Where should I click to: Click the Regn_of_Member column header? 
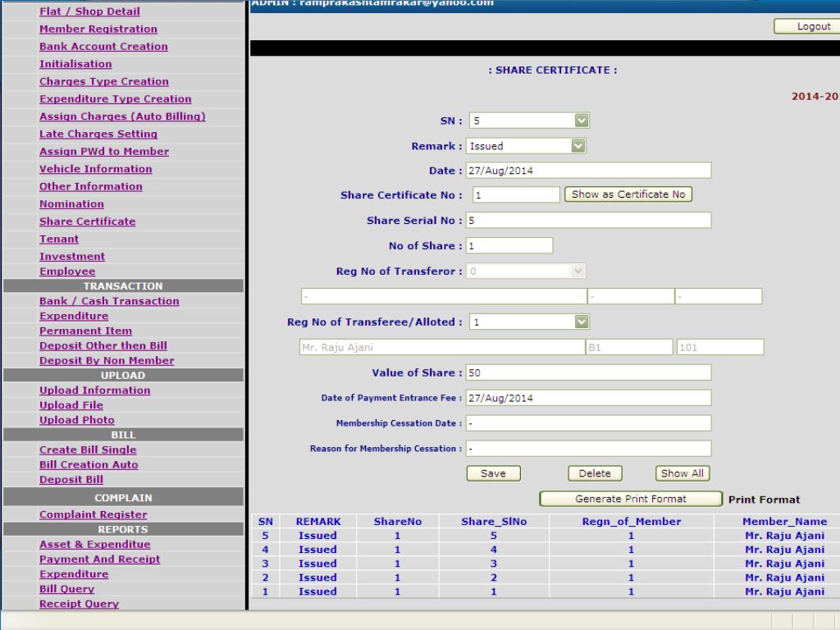632,521
